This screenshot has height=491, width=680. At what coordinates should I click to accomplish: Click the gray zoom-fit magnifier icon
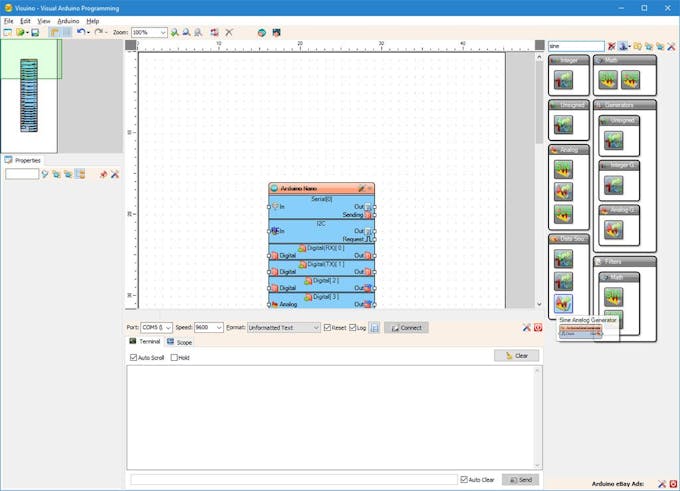pos(198,33)
